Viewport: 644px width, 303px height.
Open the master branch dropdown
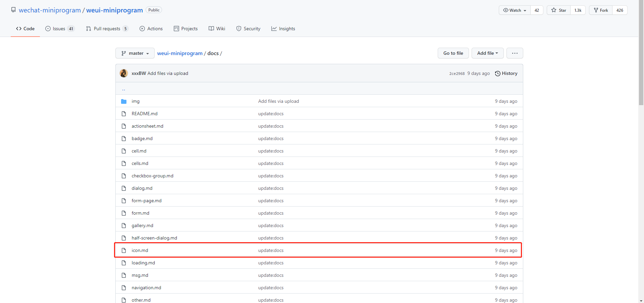click(135, 53)
